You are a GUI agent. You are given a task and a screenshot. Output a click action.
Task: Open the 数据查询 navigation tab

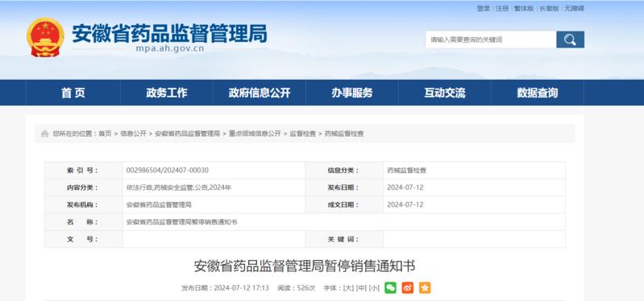[538, 93]
